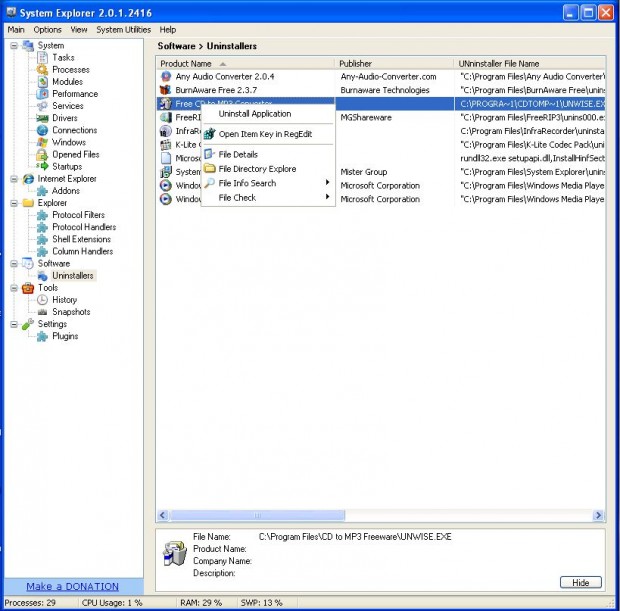Screen dimensions: 620x611
Task: Open the System Utilities menu
Action: 123,30
